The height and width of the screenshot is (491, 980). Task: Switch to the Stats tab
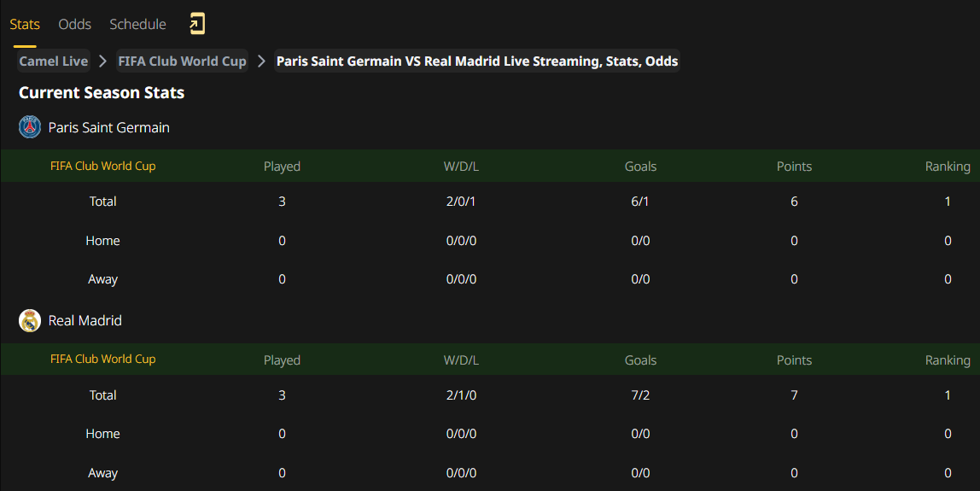[25, 24]
